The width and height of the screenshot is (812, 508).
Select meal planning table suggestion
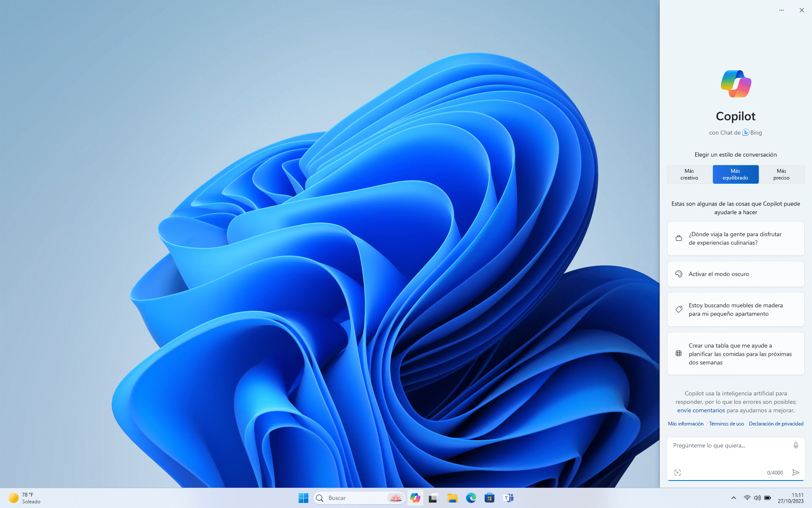pyautogui.click(x=735, y=353)
